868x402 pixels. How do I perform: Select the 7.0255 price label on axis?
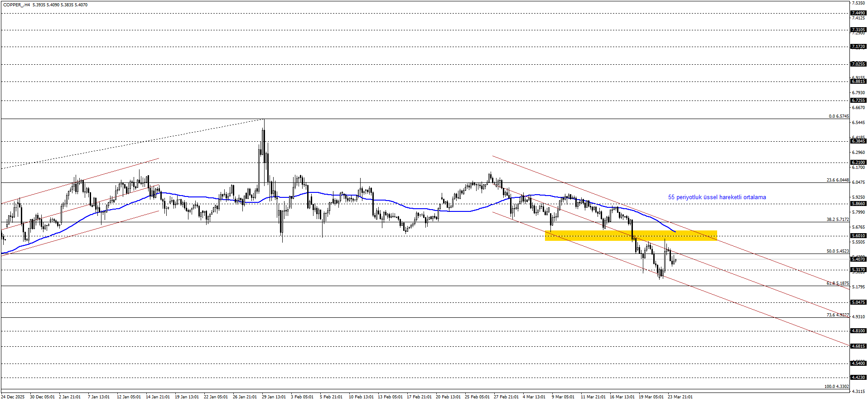(858, 64)
